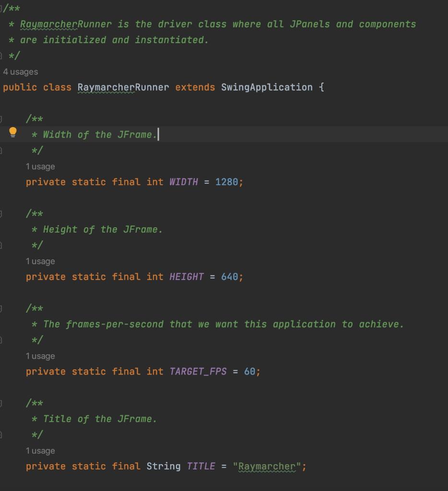Click '1 usage' hint above the WIDTH field
Viewport: 448px width, 491px height.
click(39, 166)
